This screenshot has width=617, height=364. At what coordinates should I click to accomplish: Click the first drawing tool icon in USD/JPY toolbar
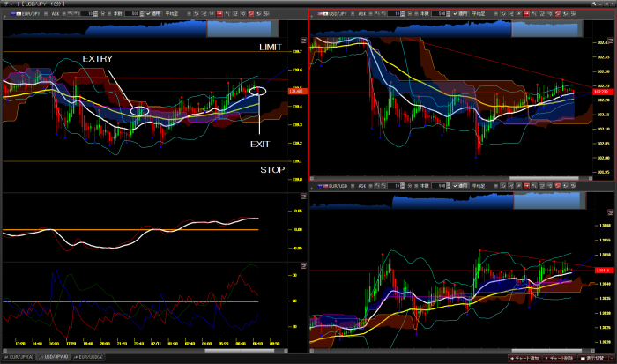(502, 13)
